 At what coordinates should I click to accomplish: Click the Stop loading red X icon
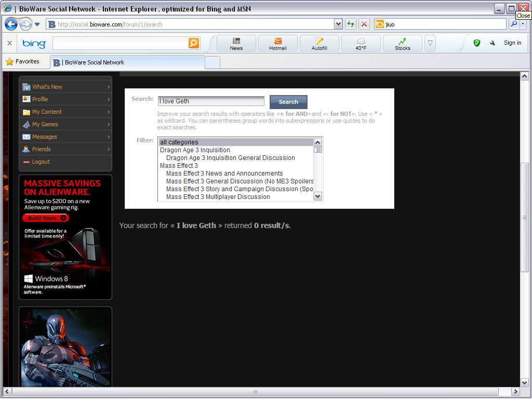(364, 24)
